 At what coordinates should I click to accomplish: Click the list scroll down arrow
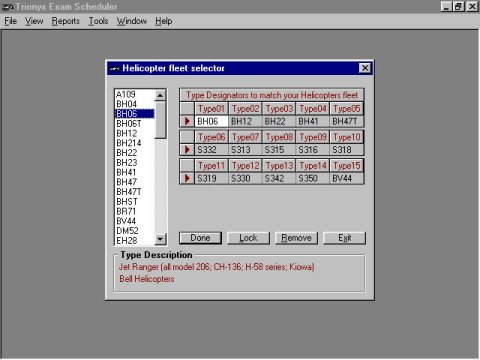(x=160, y=239)
